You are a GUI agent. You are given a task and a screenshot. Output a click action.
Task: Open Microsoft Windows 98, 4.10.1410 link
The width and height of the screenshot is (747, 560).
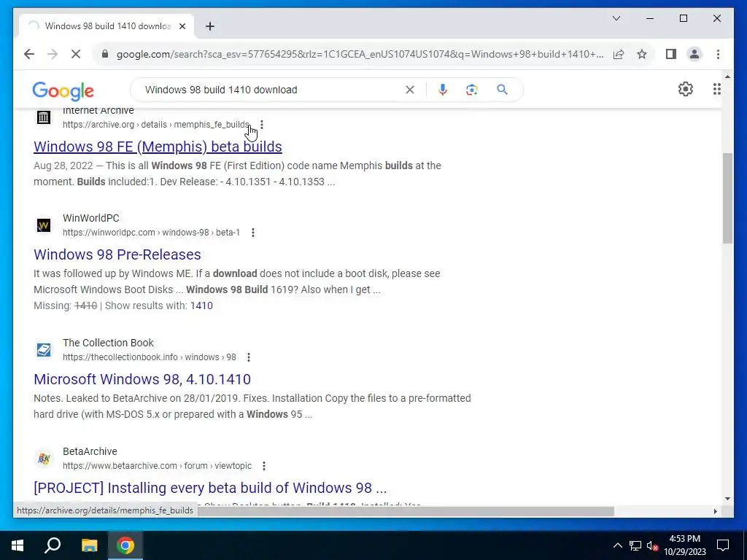[142, 379]
